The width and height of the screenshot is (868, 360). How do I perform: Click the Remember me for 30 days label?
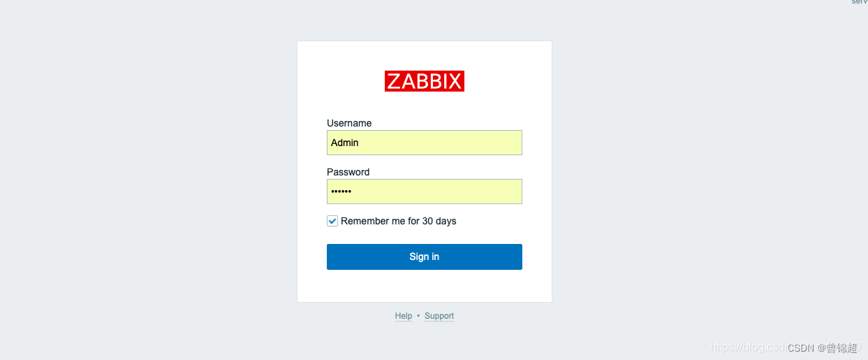[398, 221]
